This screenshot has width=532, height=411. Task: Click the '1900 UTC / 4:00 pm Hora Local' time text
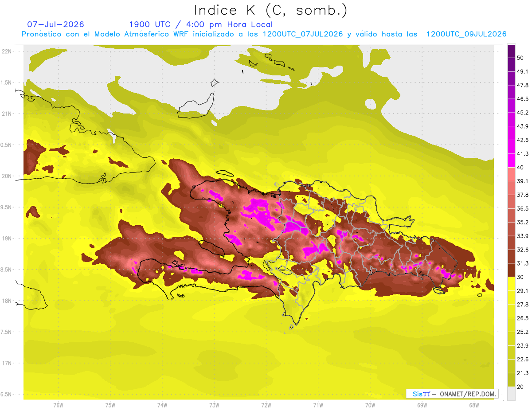point(201,24)
